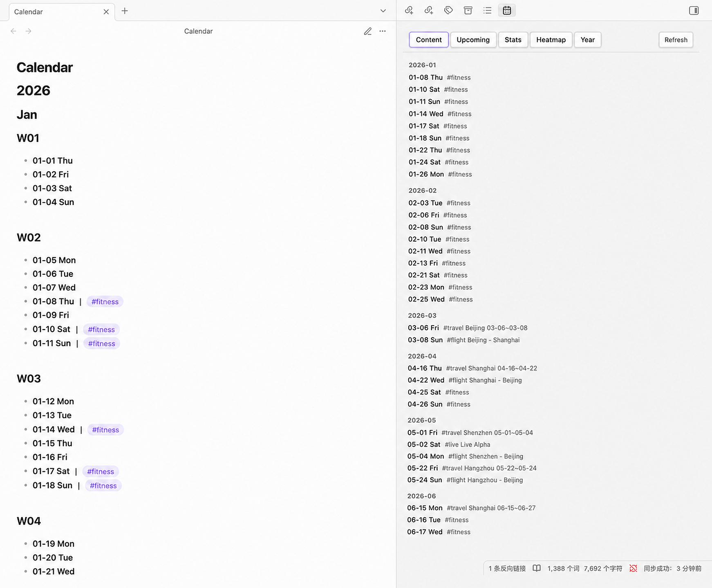This screenshot has height=588, width=712.
Task: Click the W02 heading
Action: pyautogui.click(x=29, y=238)
